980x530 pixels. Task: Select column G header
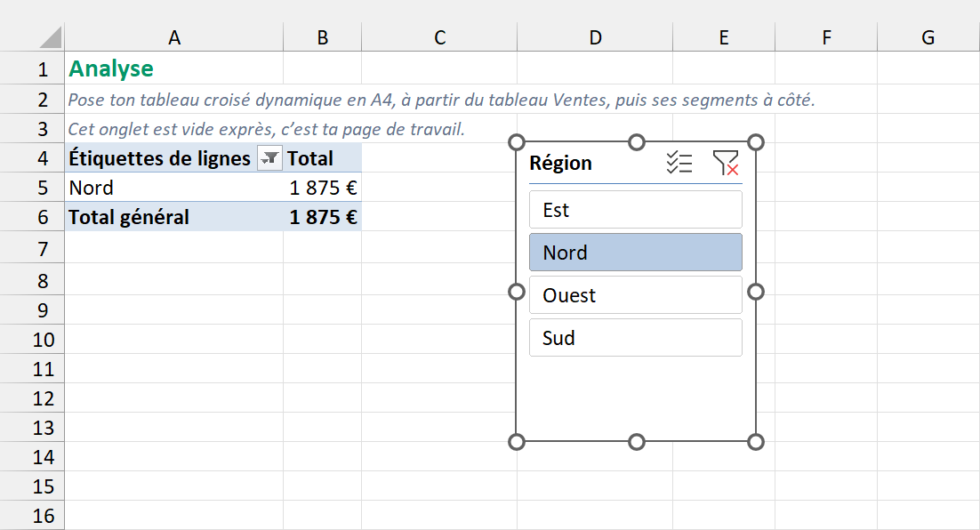click(x=928, y=37)
